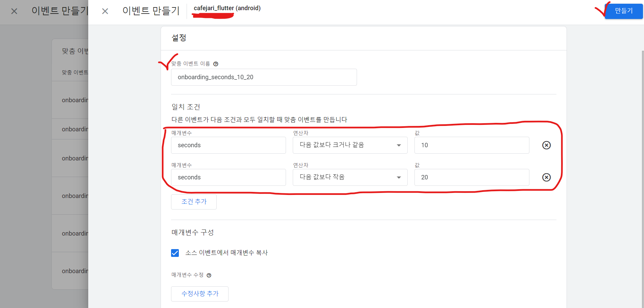644x308 pixels.
Task: Edit the custom event name field
Action: (264, 77)
